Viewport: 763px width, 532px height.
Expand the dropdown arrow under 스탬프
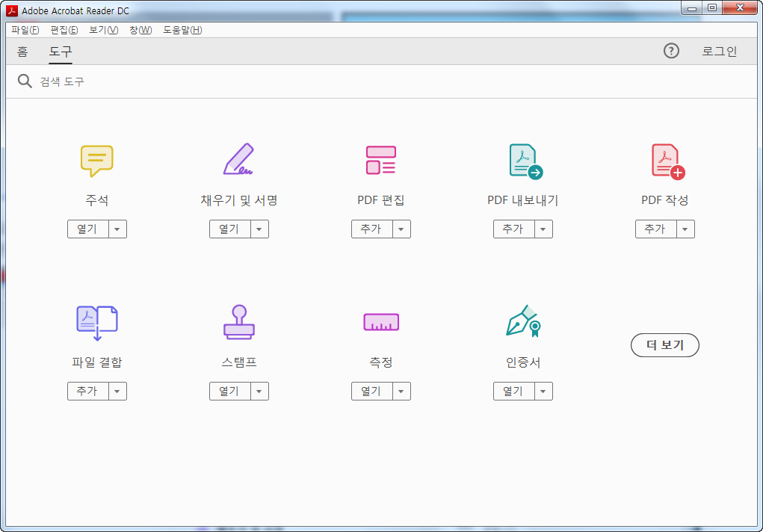(x=259, y=392)
